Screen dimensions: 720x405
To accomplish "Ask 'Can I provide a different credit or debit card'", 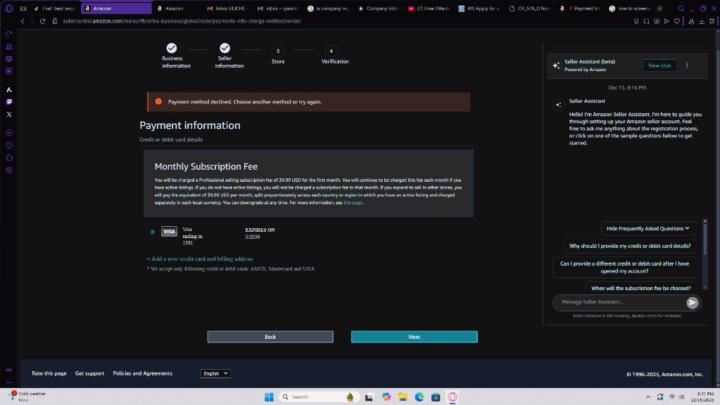I will click(624, 267).
